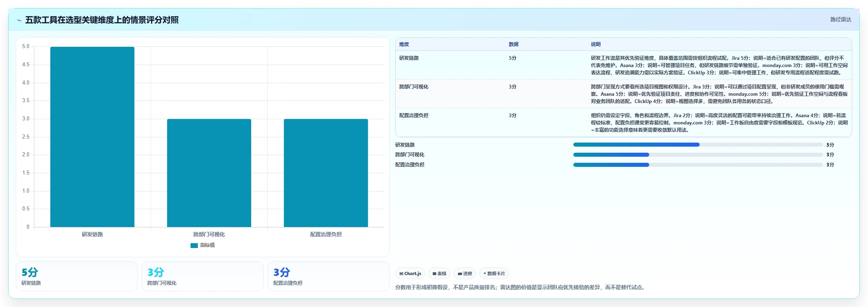
Task: Click the 3分 配置治理负担 data card
Action: [x=329, y=276]
